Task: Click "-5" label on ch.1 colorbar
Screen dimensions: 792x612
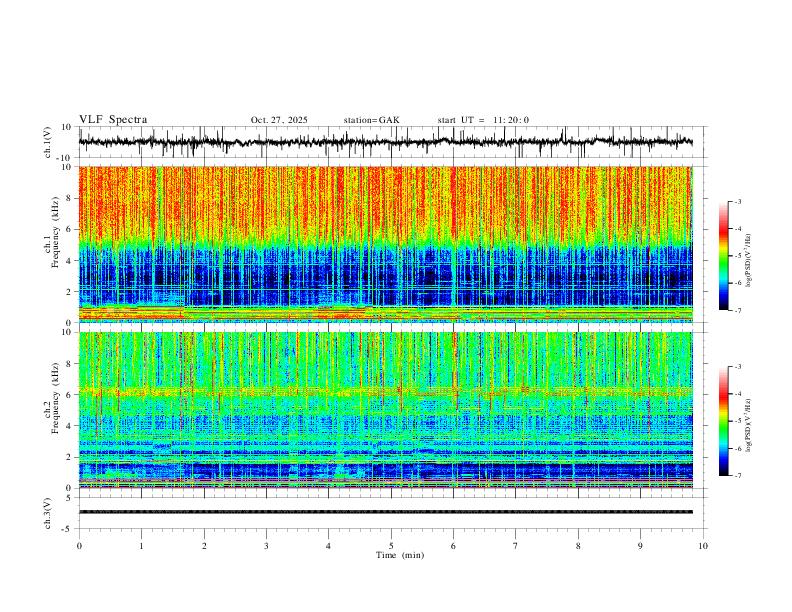Action: click(x=737, y=256)
